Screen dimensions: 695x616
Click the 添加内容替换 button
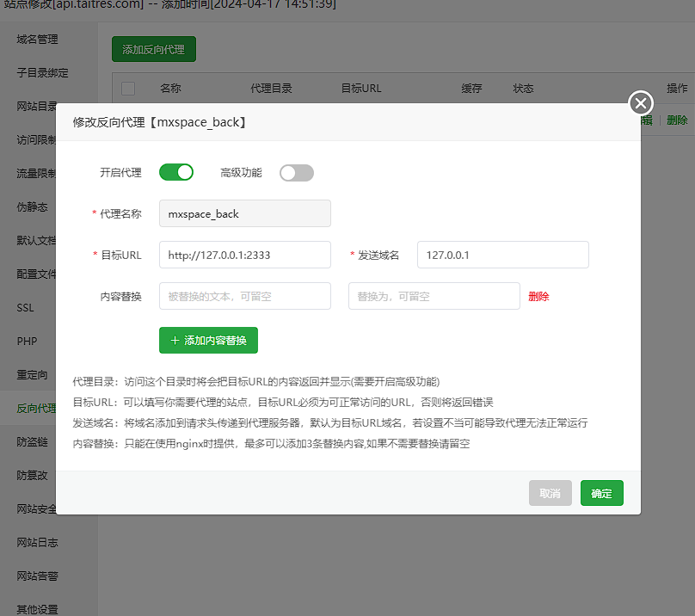[208, 340]
